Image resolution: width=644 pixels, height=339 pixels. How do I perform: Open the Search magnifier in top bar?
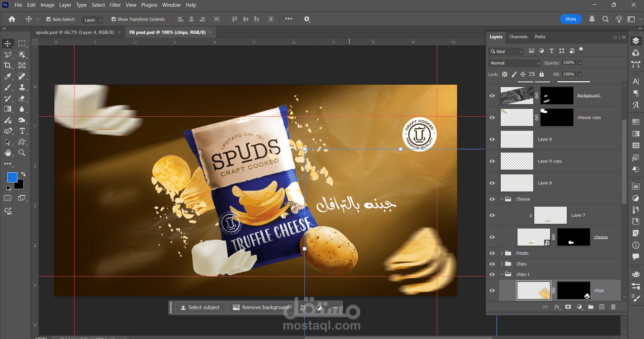[605, 19]
